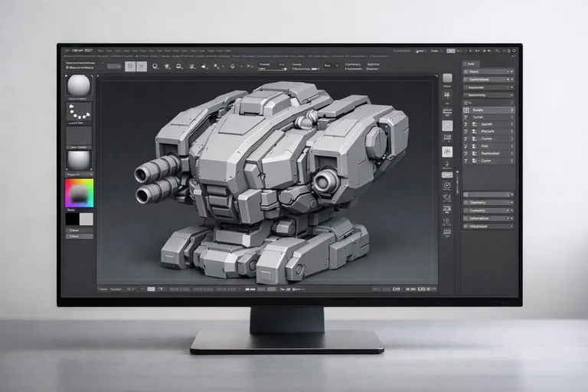Open the first menu after the app title
This screenshot has width=588, height=392.
(x=100, y=51)
